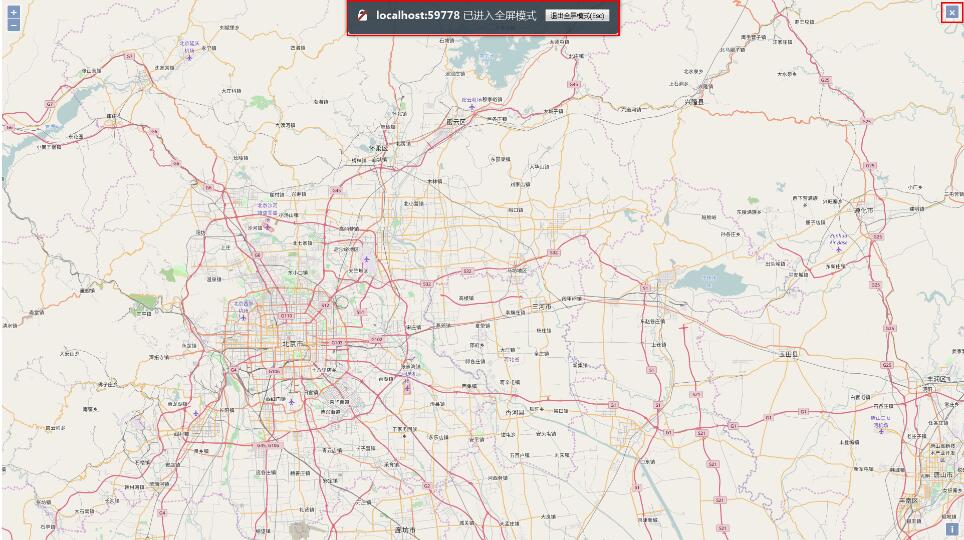Click the 兴隆县 label in the northeast
Viewport: 964px width, 540px height.
694,101
